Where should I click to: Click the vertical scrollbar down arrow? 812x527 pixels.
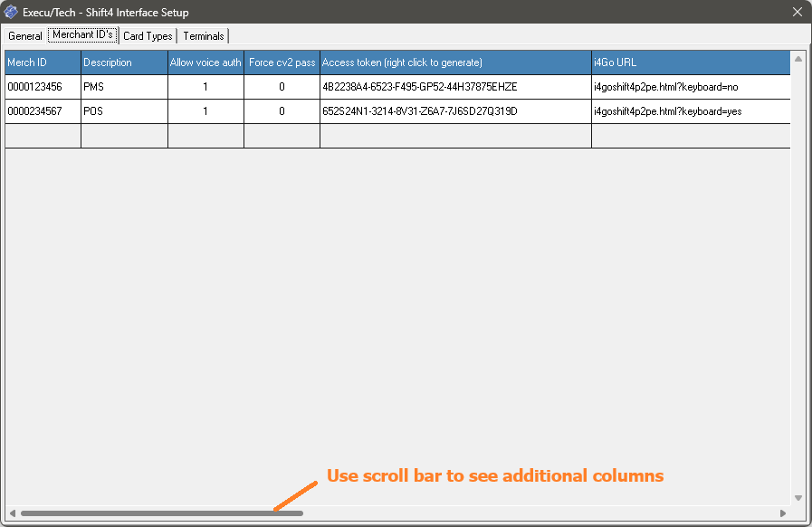click(798, 498)
